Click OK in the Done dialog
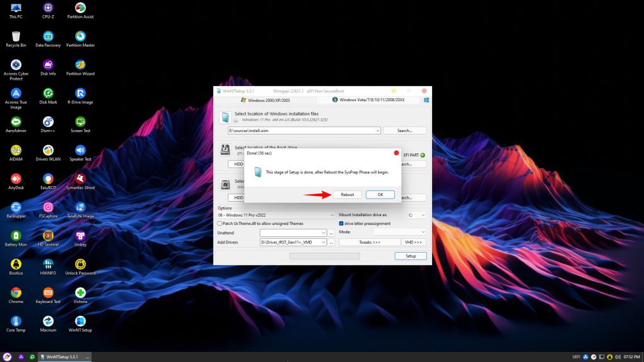 coord(380,195)
